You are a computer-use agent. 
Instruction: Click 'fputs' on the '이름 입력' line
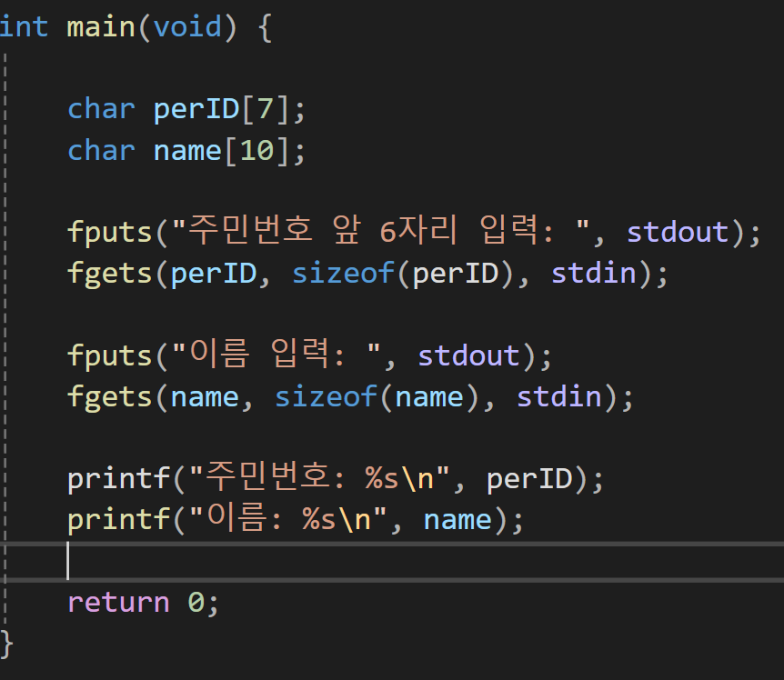(x=109, y=356)
